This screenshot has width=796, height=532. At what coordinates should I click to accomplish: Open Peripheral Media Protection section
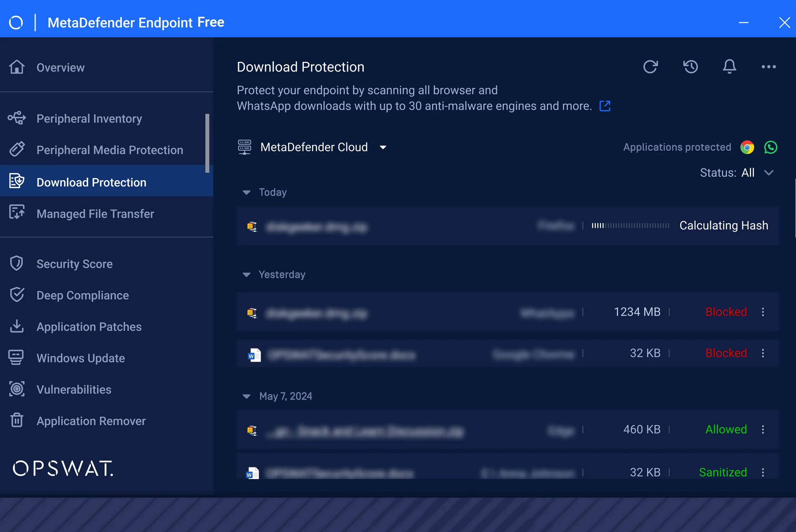tap(106, 150)
